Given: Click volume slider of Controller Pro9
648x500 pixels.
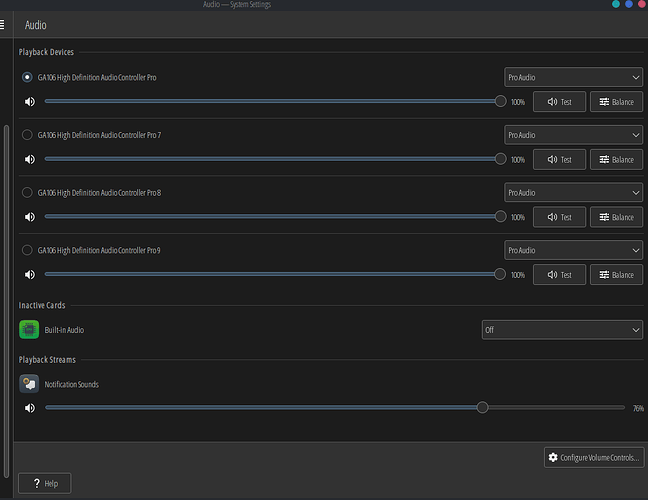Looking at the screenshot, I should coord(275,274).
